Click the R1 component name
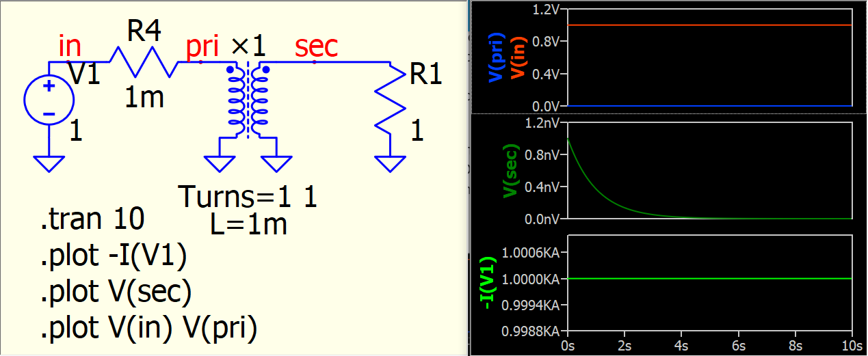 pos(425,75)
